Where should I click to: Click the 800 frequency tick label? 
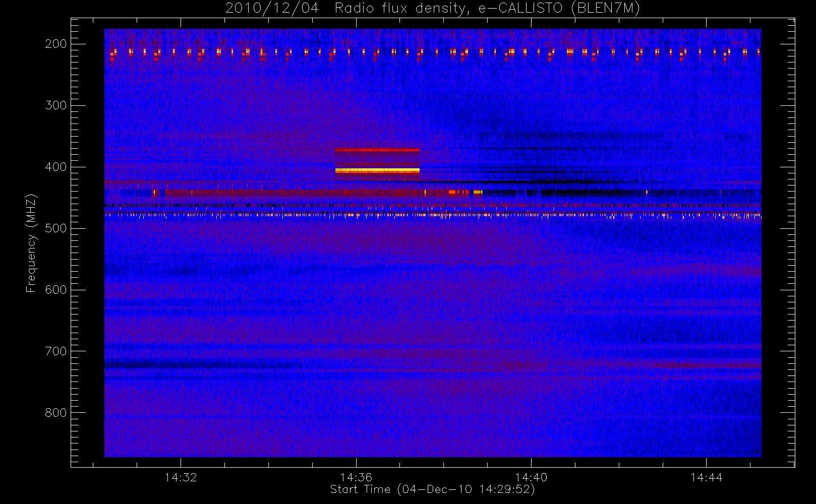coord(56,413)
